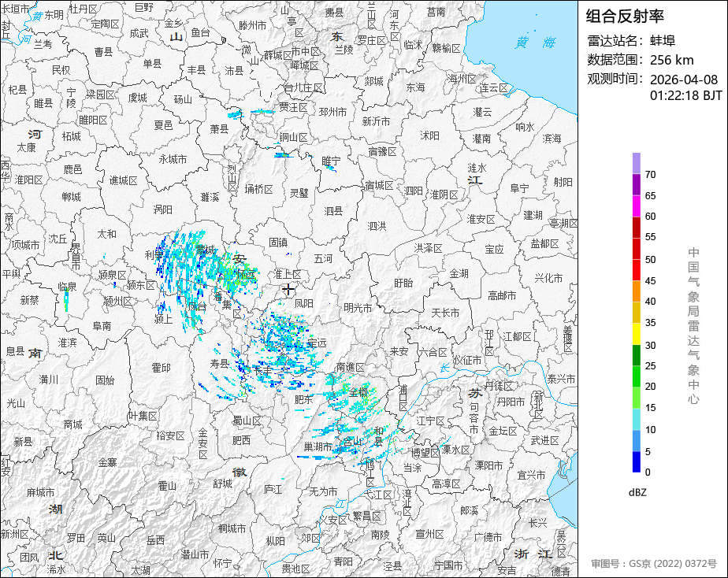Click the 来安 label on the map
Image resolution: width=728 pixels, height=578 pixels.
[399, 352]
